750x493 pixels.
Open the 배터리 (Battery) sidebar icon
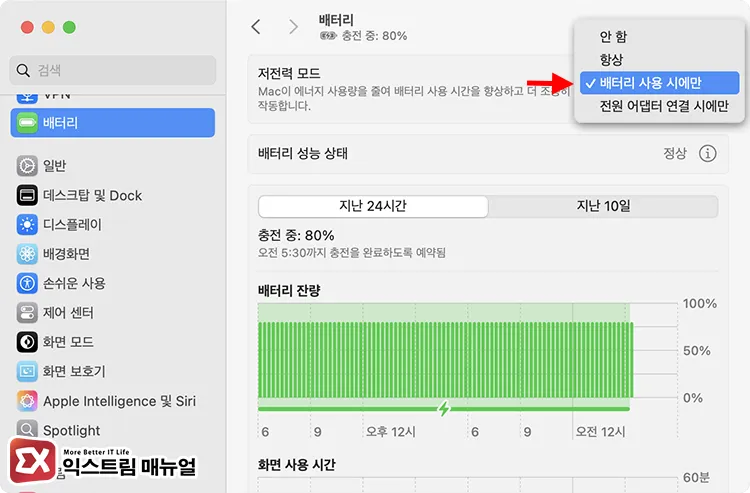coord(27,123)
